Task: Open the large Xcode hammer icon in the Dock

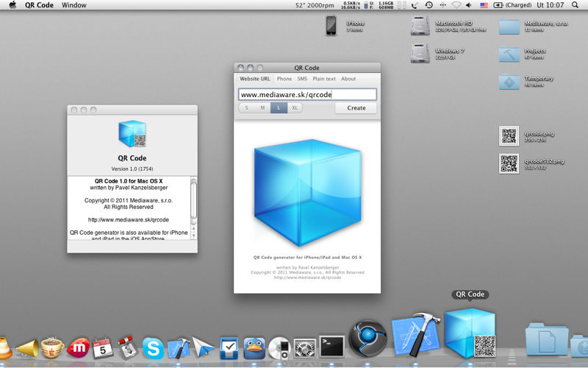Action: point(416,335)
